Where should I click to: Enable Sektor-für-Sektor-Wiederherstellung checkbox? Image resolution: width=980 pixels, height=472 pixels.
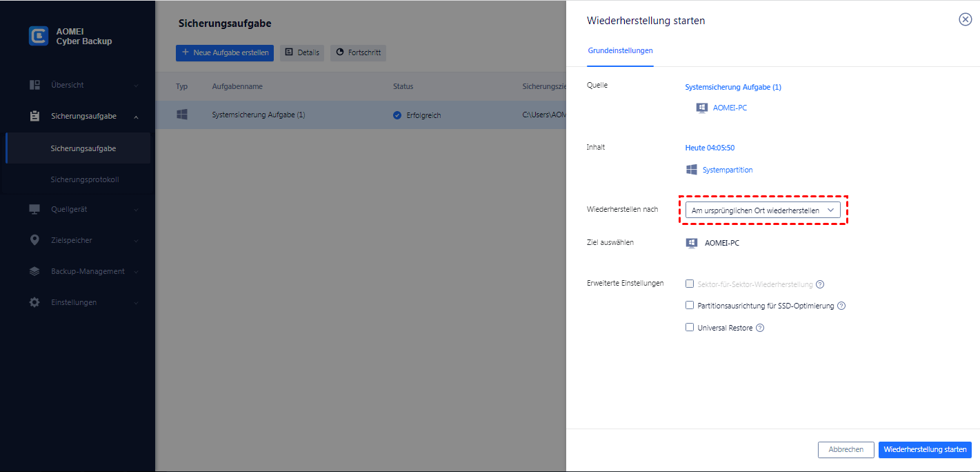pyautogui.click(x=690, y=284)
